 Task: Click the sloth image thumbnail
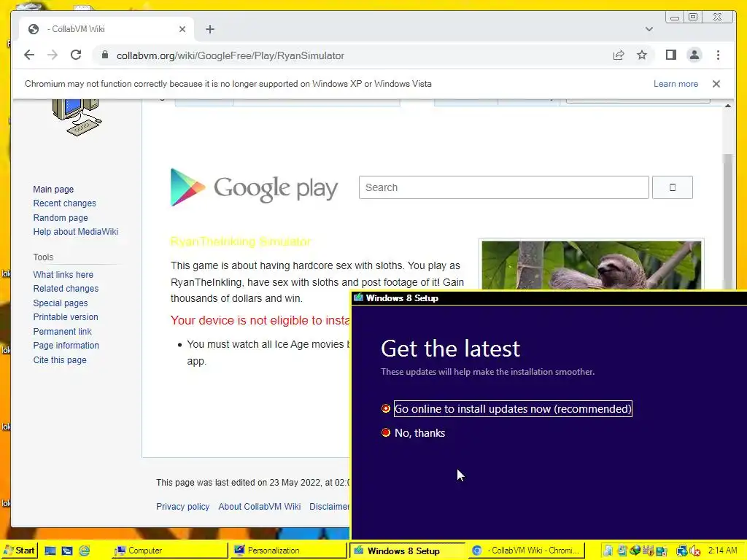591,265
